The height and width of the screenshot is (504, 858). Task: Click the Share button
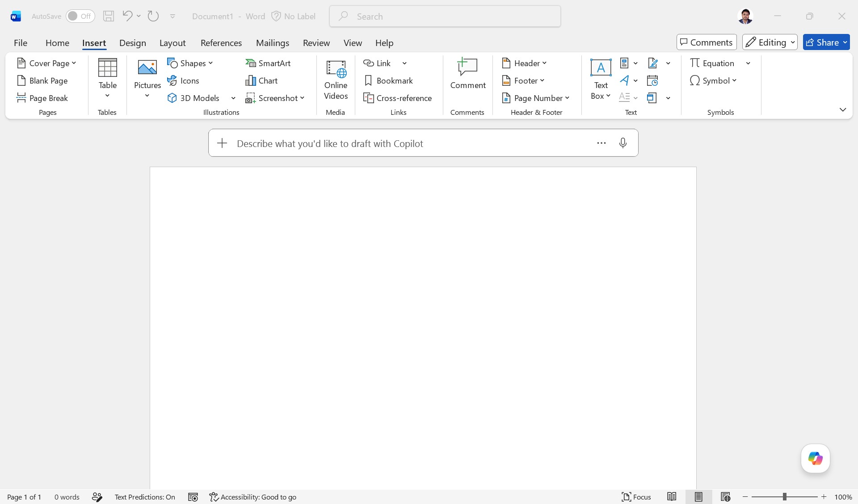click(x=826, y=42)
